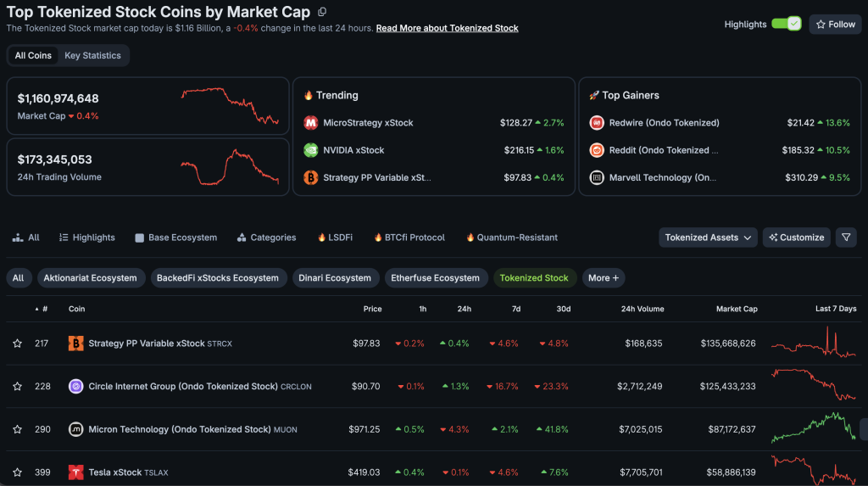Toggle the Highlights switch
Viewport: 868px width, 486px height.
pos(786,24)
